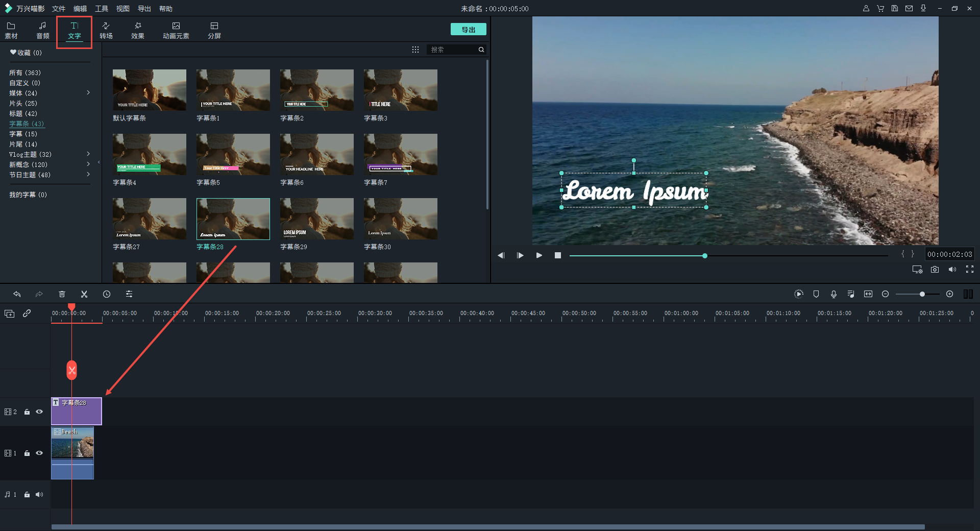
Task: Toggle lock on video track 2
Action: (27, 412)
